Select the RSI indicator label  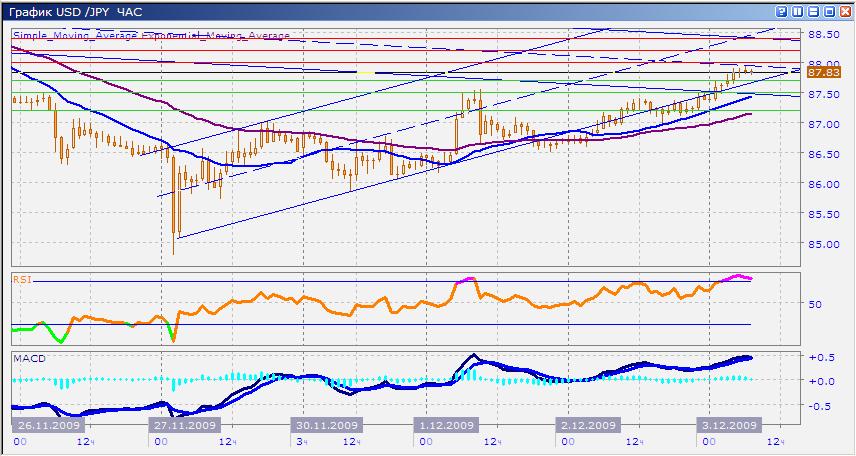(x=21, y=279)
